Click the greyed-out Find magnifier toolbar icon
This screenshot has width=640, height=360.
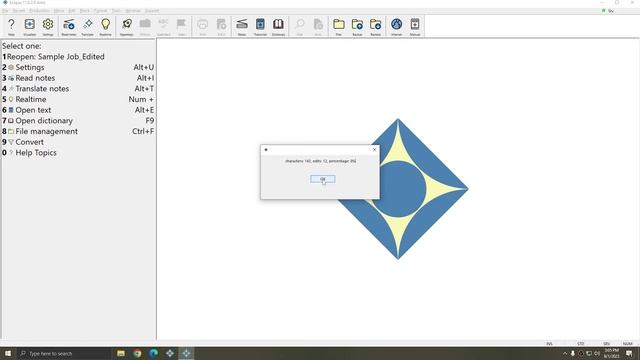300,27
